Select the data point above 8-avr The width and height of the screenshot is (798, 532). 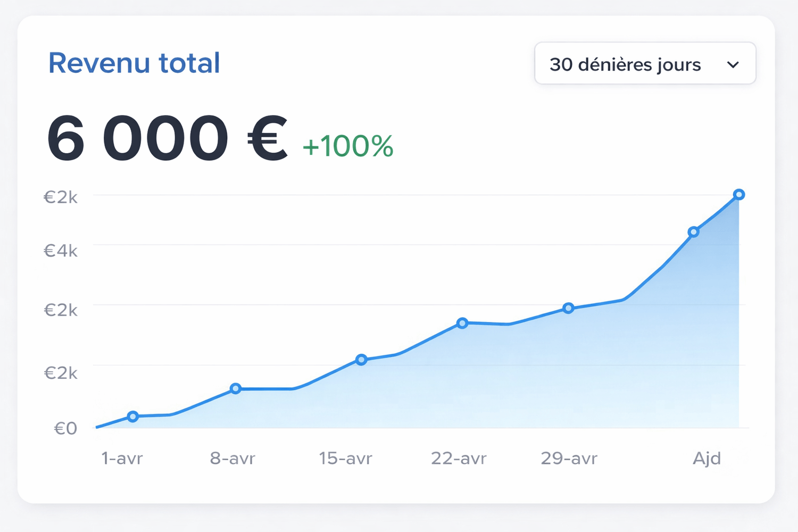pos(236,388)
